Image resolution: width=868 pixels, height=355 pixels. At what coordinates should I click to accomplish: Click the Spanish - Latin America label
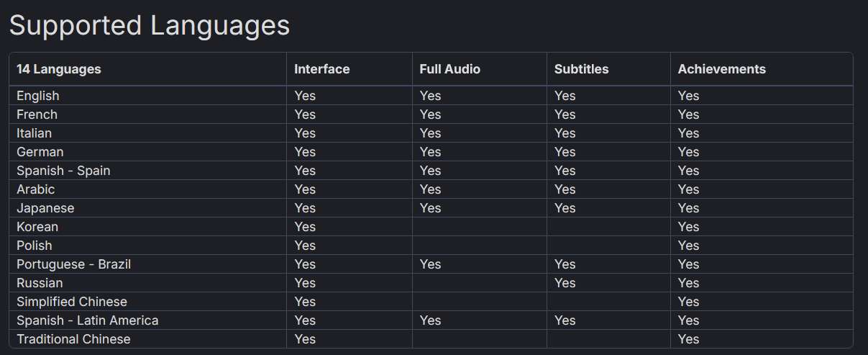pyautogui.click(x=87, y=320)
